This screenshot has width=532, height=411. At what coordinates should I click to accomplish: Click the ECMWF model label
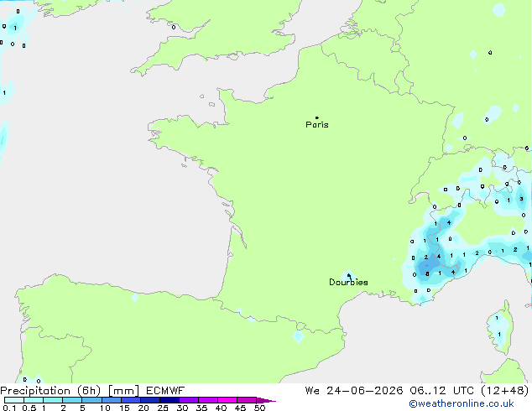point(165,391)
